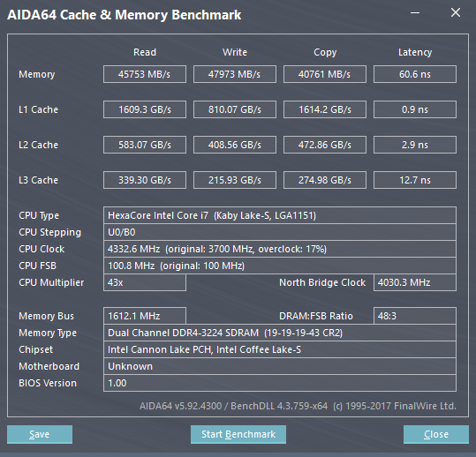Click the Memory Latency 60.6 ns box
The height and width of the screenshot is (457, 476).
tap(415, 74)
